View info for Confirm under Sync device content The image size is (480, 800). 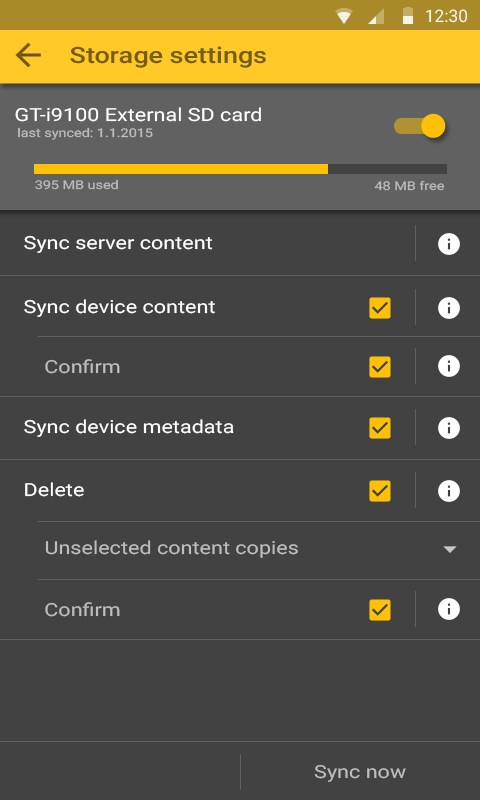[448, 366]
